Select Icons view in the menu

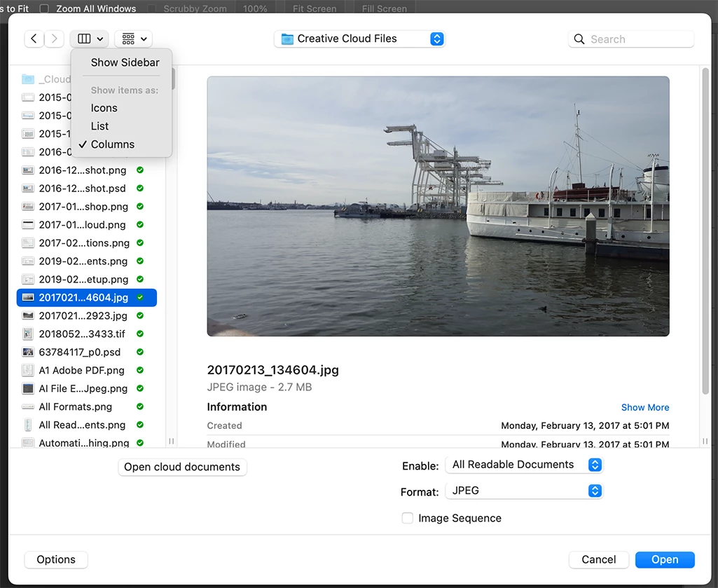[x=104, y=108]
